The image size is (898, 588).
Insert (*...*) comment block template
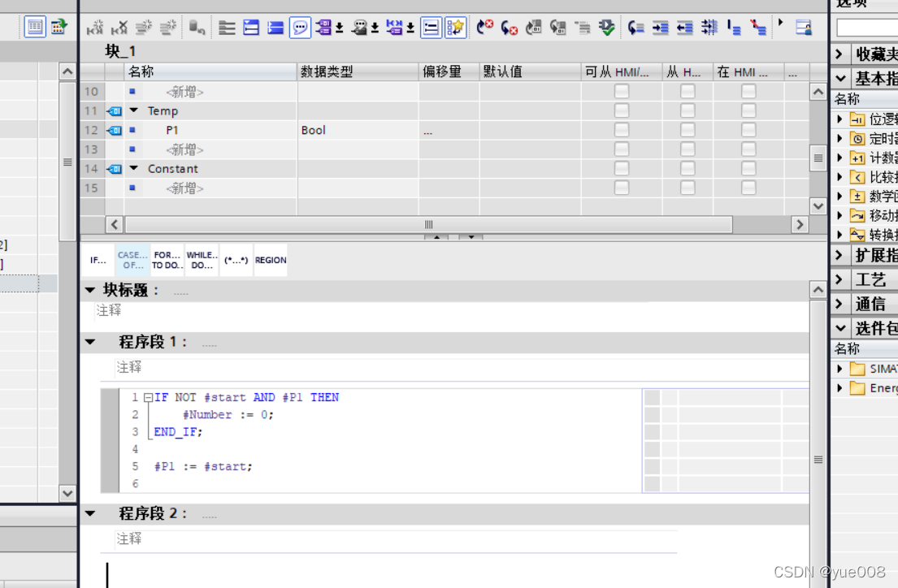click(236, 260)
